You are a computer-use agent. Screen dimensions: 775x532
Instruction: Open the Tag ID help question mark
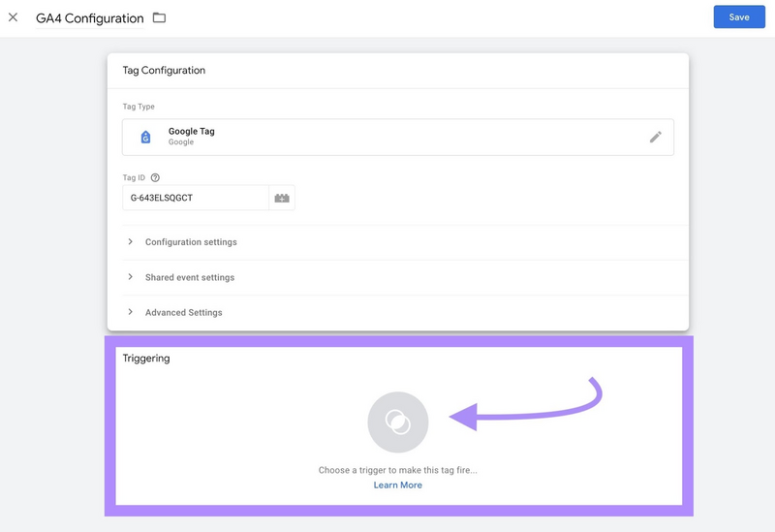(155, 177)
